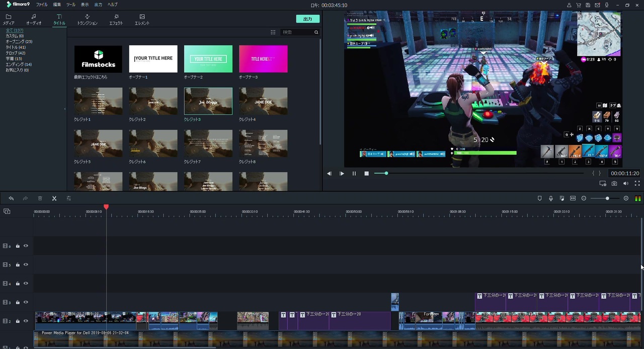Toggle visibility of track 3

26,303
